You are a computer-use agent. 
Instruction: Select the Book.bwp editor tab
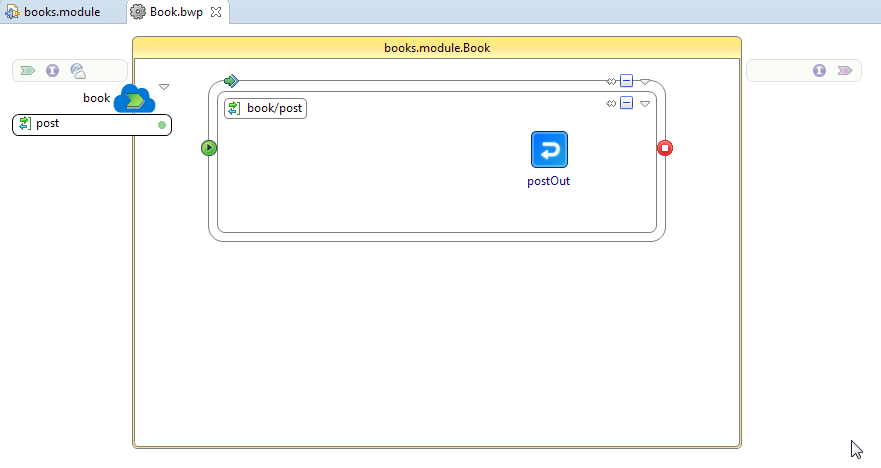pos(176,12)
